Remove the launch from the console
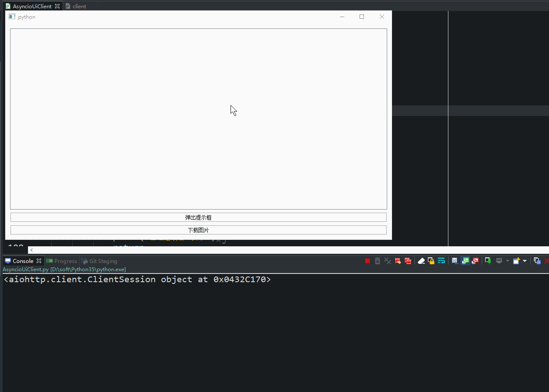 (x=377, y=260)
